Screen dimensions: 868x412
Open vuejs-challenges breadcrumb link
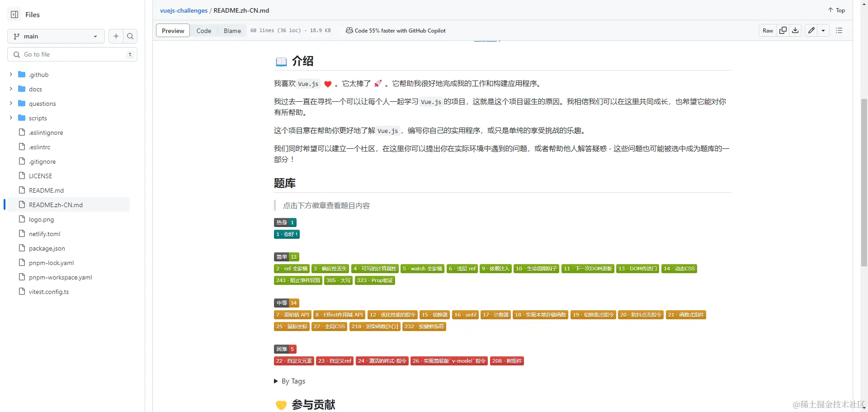[184, 10]
